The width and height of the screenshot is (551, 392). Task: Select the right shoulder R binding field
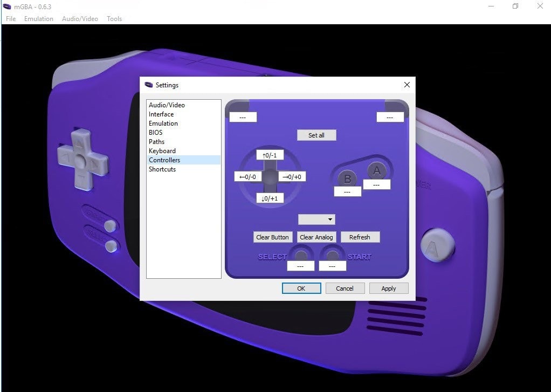(x=390, y=117)
